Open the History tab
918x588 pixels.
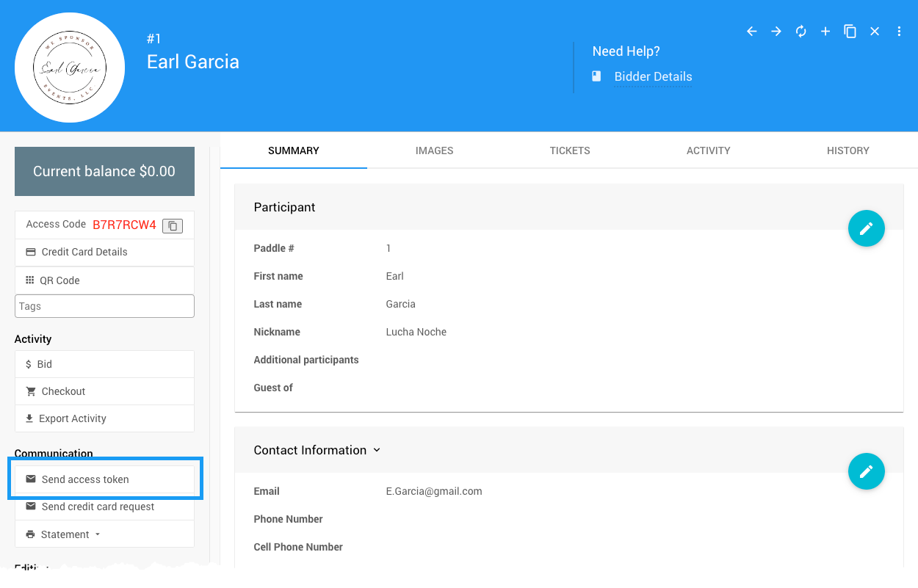(847, 150)
